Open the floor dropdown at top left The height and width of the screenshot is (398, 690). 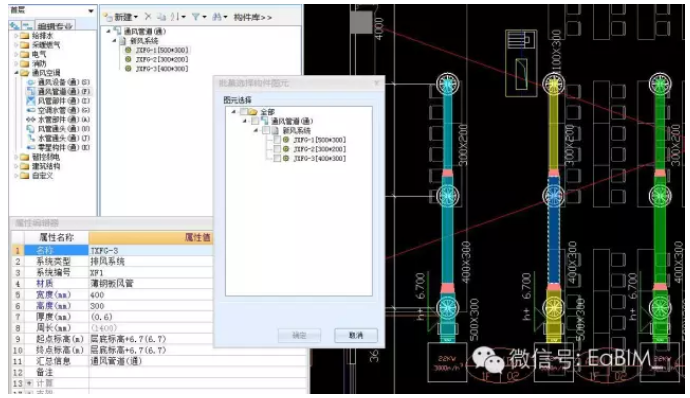click(91, 11)
